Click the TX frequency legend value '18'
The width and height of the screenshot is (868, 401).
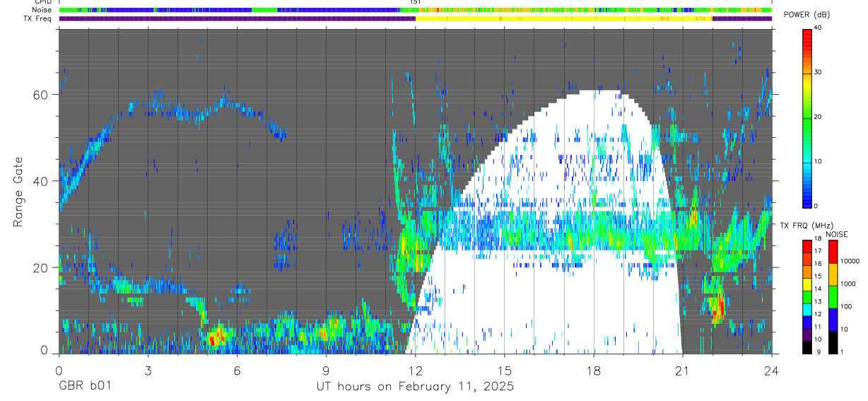click(818, 238)
